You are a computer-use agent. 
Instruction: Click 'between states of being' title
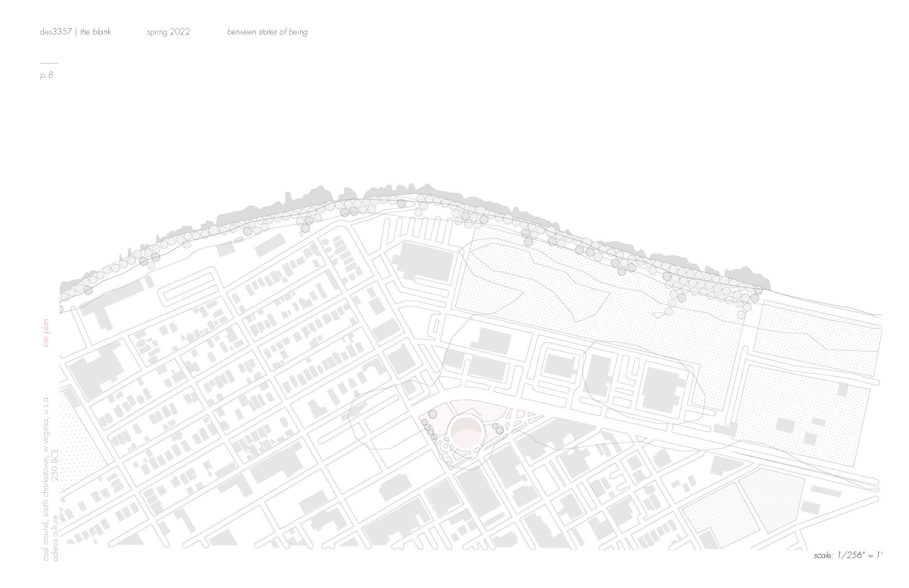[x=267, y=32]
